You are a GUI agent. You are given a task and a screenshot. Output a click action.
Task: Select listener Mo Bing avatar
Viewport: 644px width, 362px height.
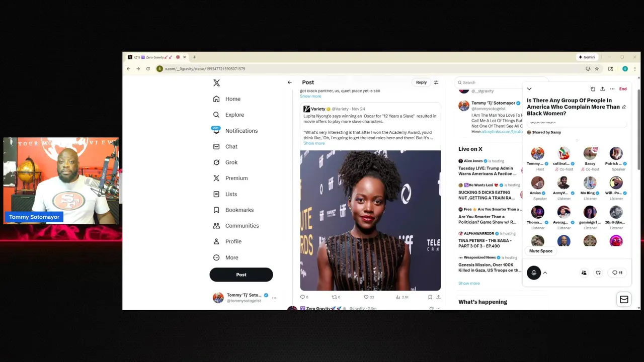590,183
